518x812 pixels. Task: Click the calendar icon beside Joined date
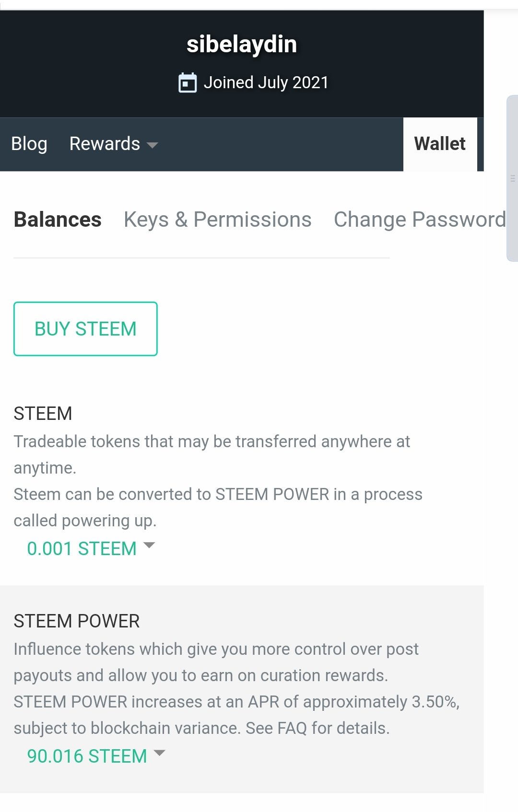coord(188,82)
